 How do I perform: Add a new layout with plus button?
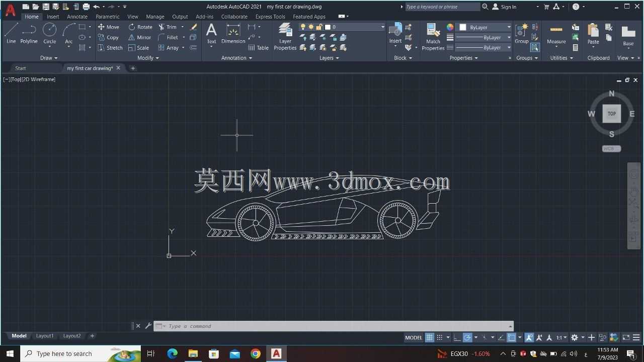[92, 336]
